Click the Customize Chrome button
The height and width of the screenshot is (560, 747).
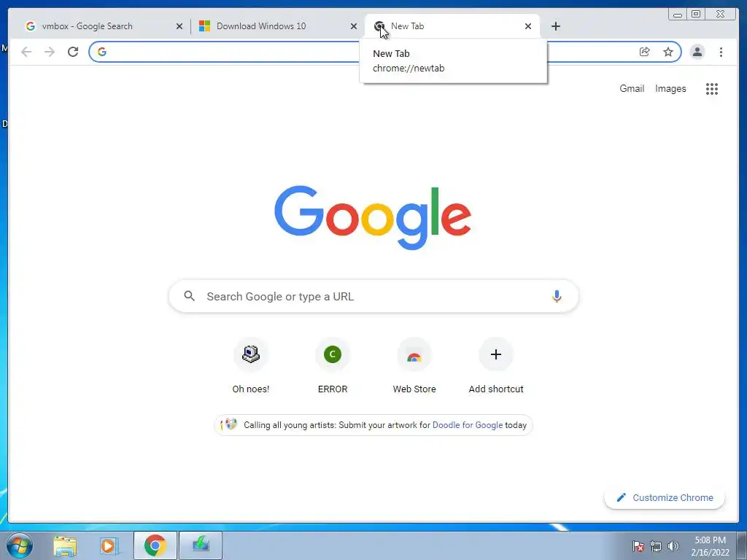665,497
